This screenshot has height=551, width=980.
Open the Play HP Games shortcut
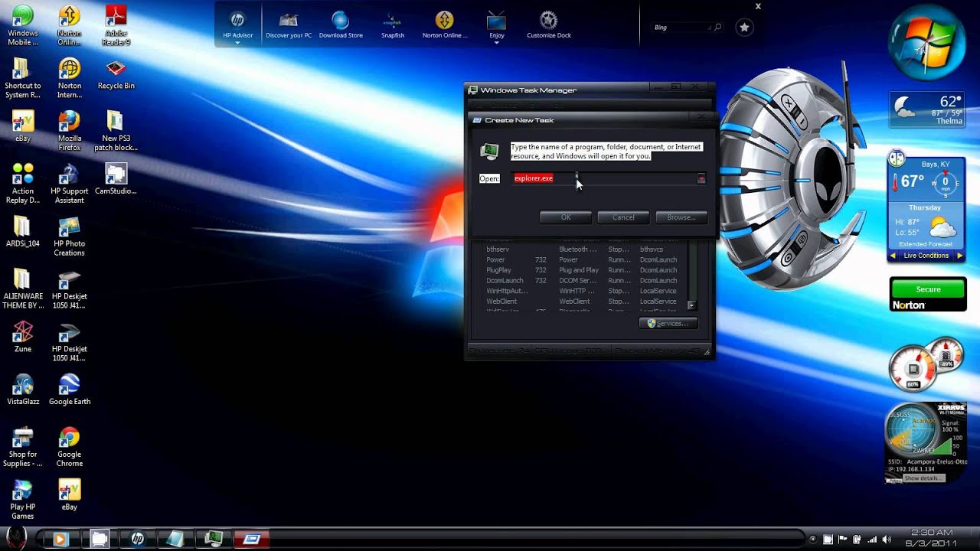click(23, 500)
